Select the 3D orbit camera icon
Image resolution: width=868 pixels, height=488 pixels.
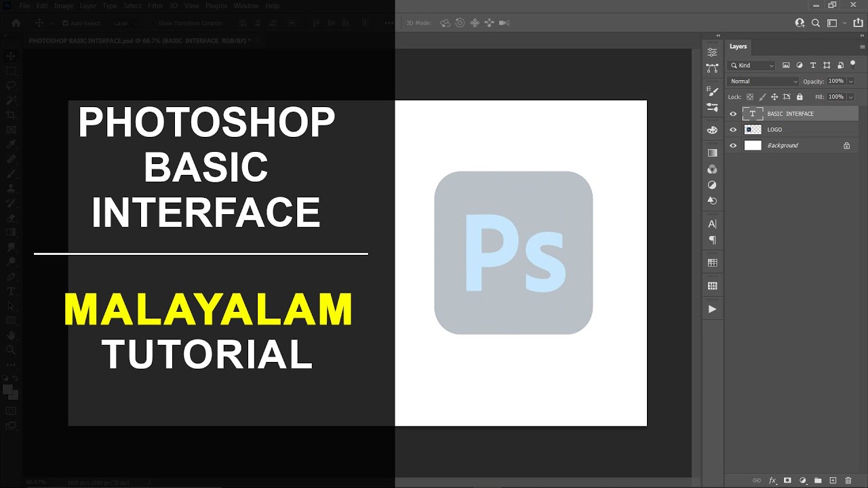coord(446,23)
